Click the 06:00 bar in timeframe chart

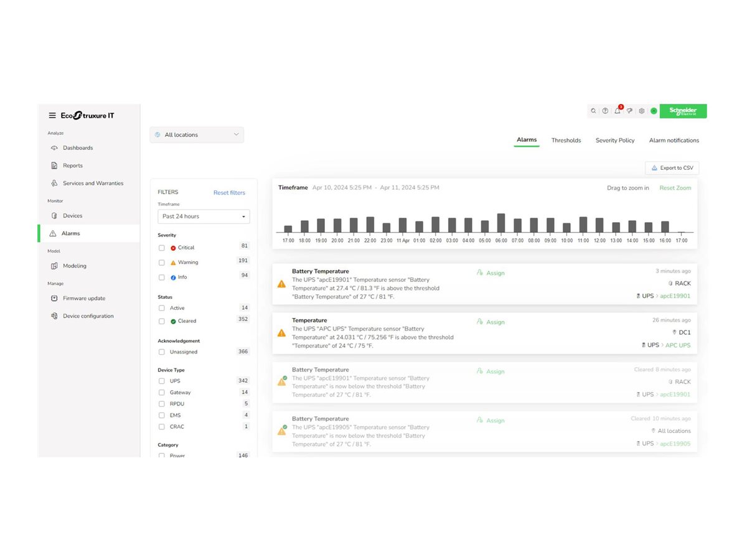tap(501, 223)
